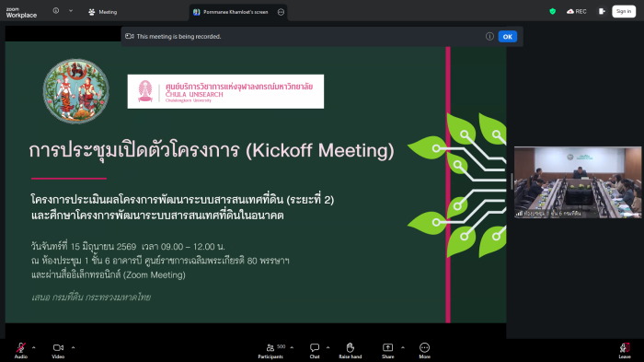
Task: Expand the share options arrow
Action: pyautogui.click(x=403, y=347)
